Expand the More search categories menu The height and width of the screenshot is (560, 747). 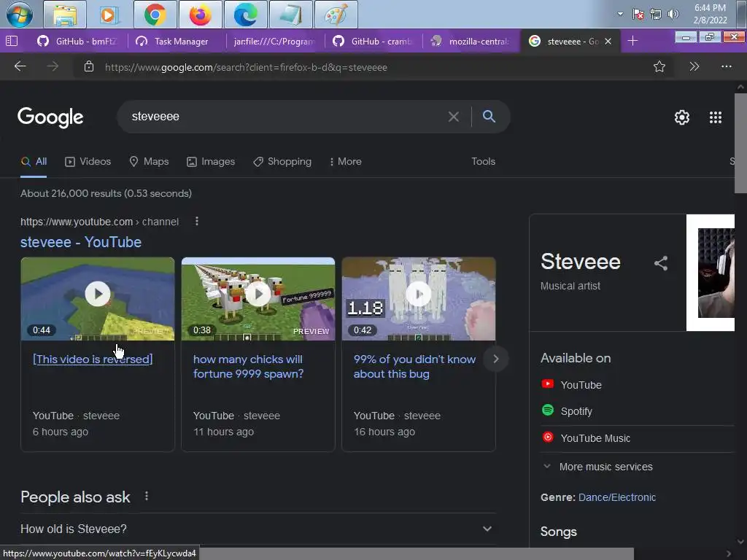[x=345, y=162]
